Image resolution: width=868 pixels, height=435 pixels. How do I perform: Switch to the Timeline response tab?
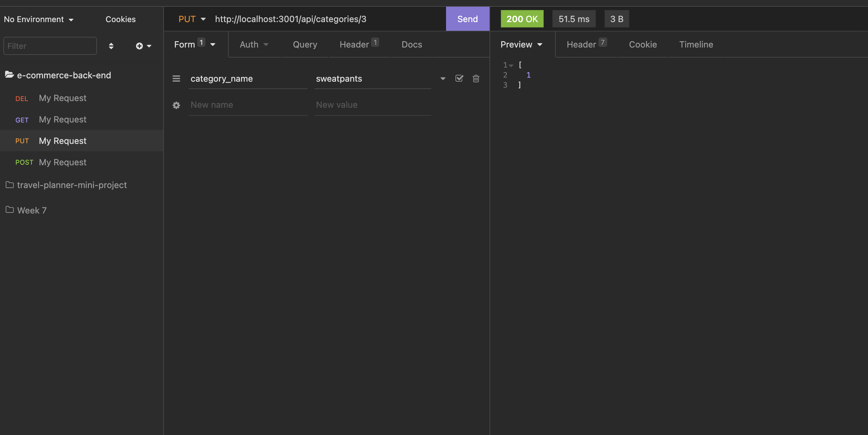(696, 45)
